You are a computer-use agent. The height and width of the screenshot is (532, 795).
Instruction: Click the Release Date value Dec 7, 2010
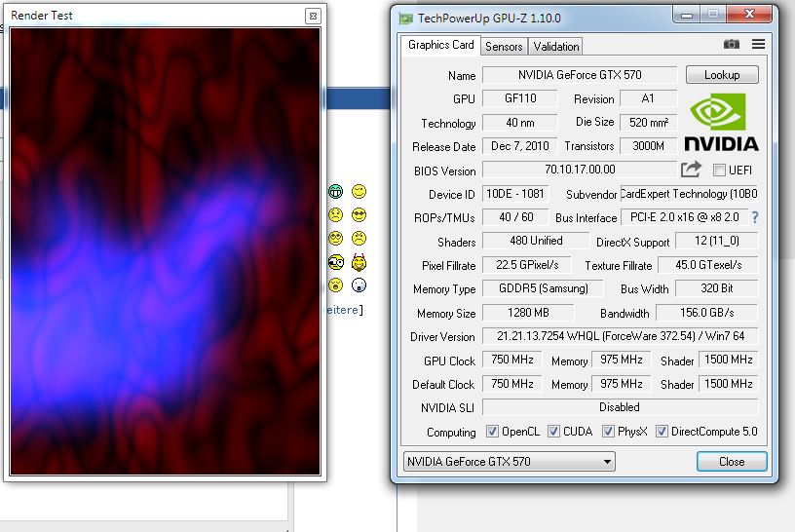point(519,146)
